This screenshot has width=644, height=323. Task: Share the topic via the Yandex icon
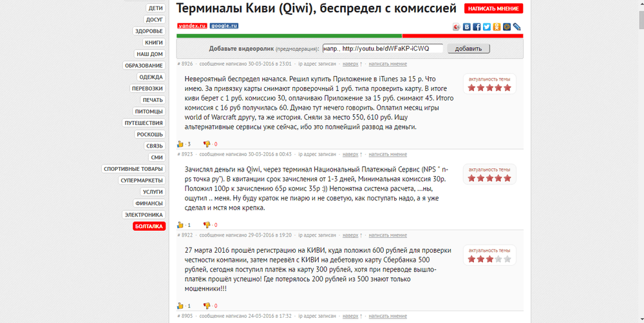click(x=457, y=27)
